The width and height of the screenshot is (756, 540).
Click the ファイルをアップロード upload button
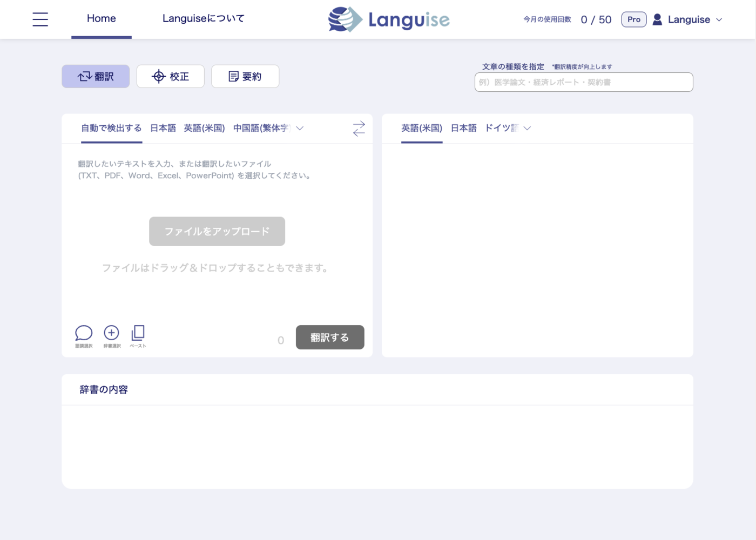pos(217,231)
